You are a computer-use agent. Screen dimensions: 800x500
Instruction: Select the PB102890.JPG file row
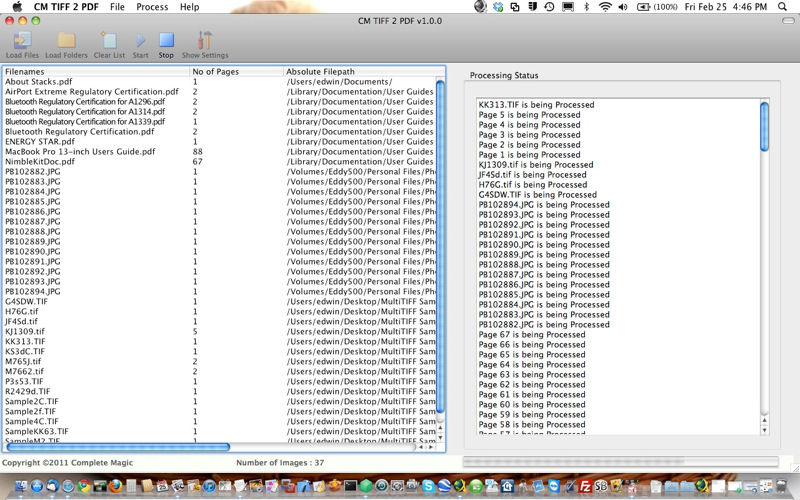tap(219, 252)
